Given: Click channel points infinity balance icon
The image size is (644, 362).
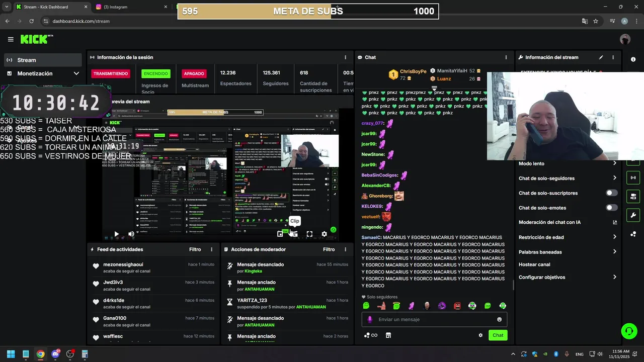Looking at the screenshot, I should tap(371, 335).
